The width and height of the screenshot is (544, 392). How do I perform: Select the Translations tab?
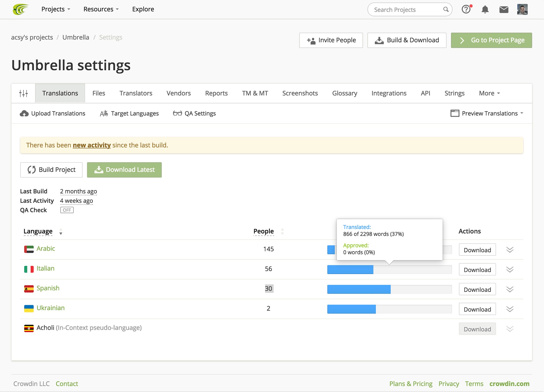coord(60,93)
